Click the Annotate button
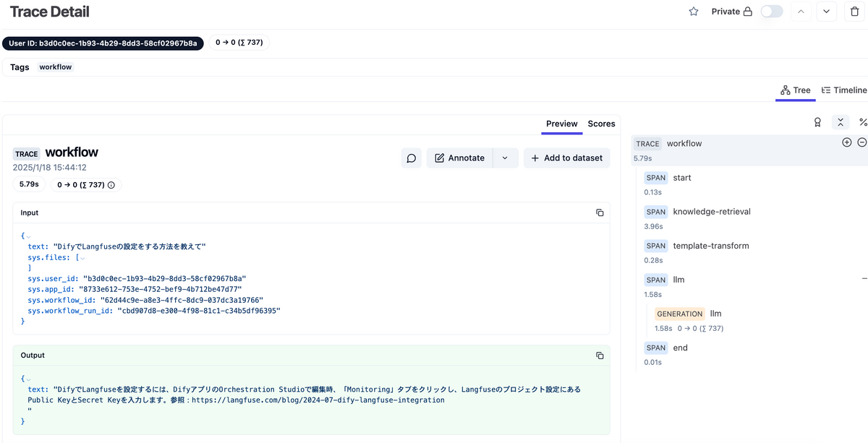868x443 pixels. point(460,158)
